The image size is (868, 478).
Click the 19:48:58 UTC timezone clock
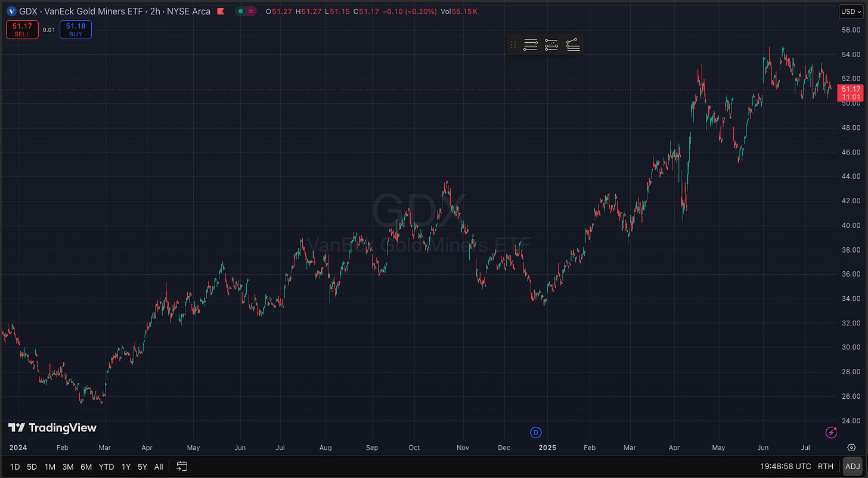pyautogui.click(x=785, y=467)
